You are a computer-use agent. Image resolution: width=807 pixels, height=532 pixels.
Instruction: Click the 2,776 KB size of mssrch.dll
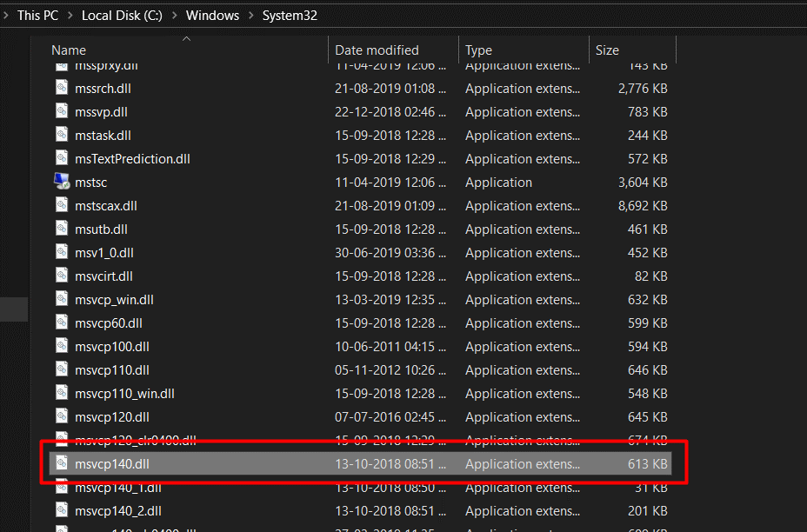click(643, 89)
